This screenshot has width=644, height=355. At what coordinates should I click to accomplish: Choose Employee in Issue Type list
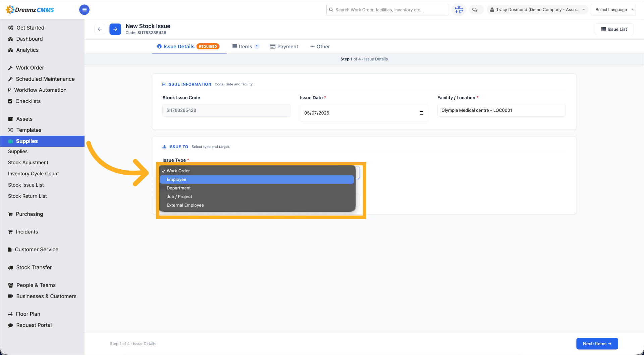(x=257, y=179)
